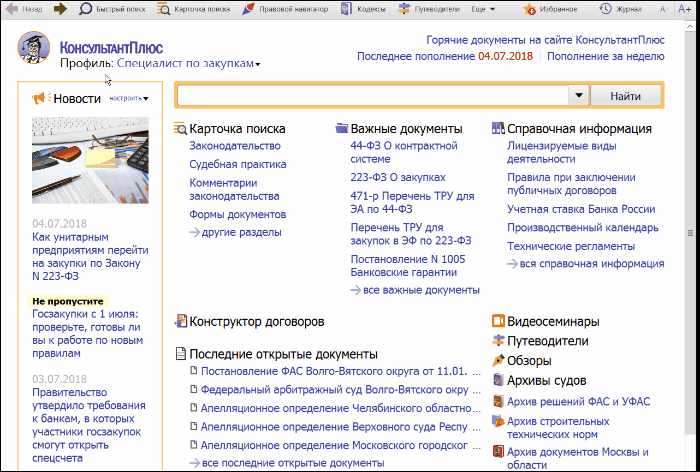This screenshot has width=700, height=472.
Task: Click the Справочная информация section icon
Action: pyautogui.click(x=498, y=129)
